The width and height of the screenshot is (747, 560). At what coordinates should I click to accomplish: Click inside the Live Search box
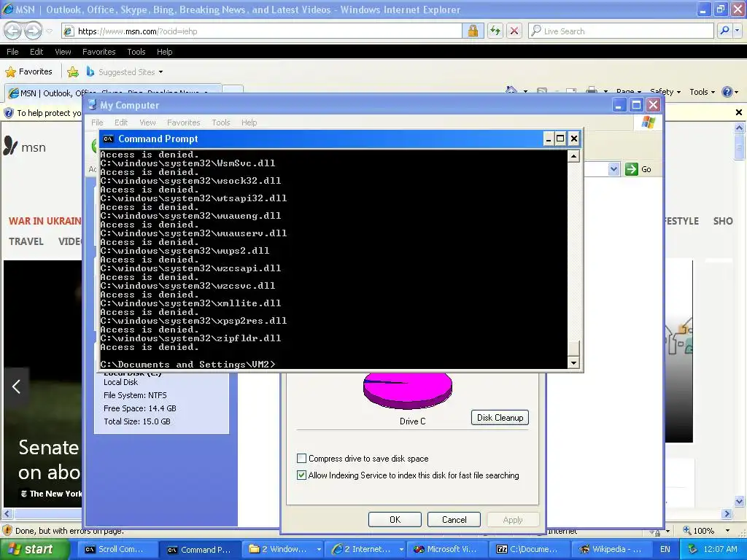(622, 31)
